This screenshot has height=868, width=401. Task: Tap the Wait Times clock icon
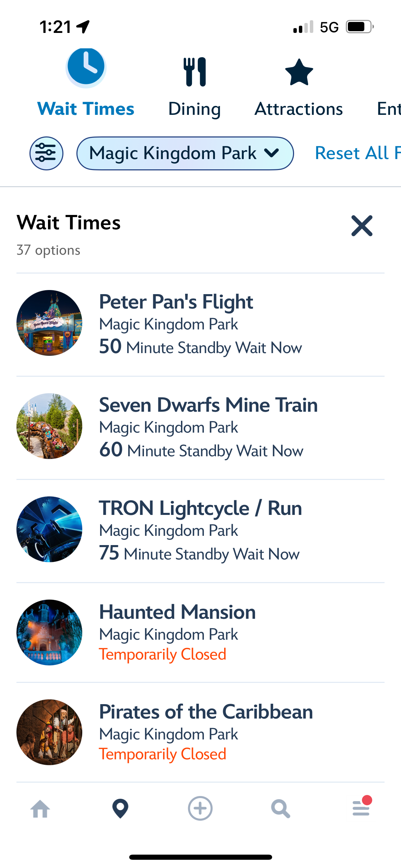coord(86,67)
